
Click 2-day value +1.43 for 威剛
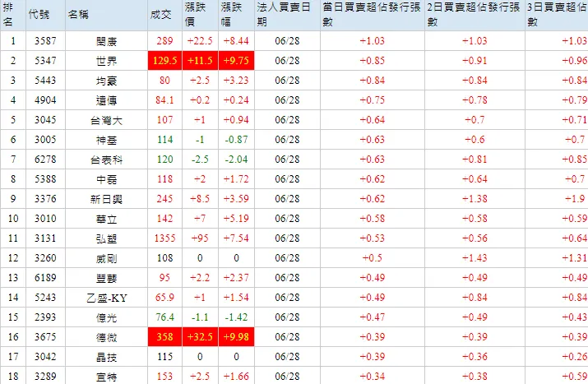coord(475,258)
